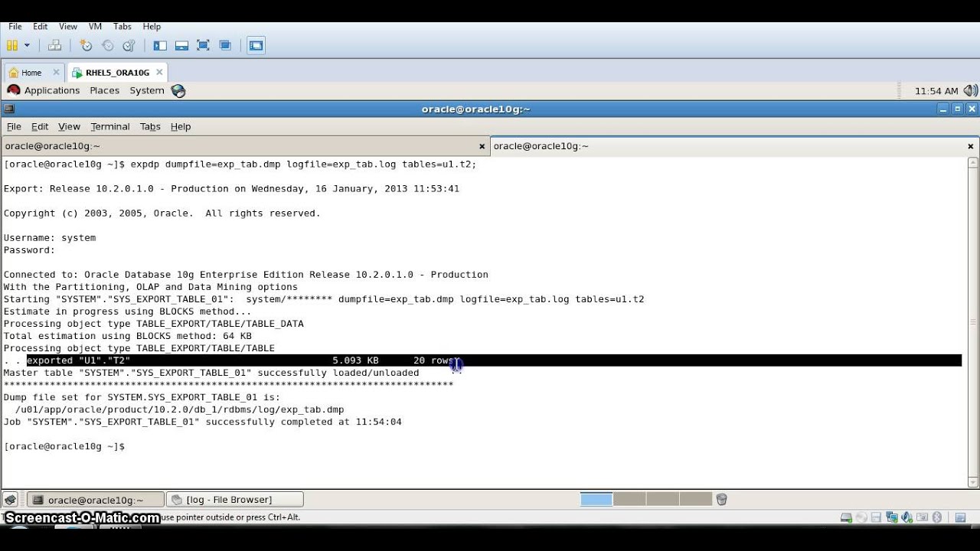Open the power options dropdown arrow
Screen dimensions: 980x551
tap(27, 45)
